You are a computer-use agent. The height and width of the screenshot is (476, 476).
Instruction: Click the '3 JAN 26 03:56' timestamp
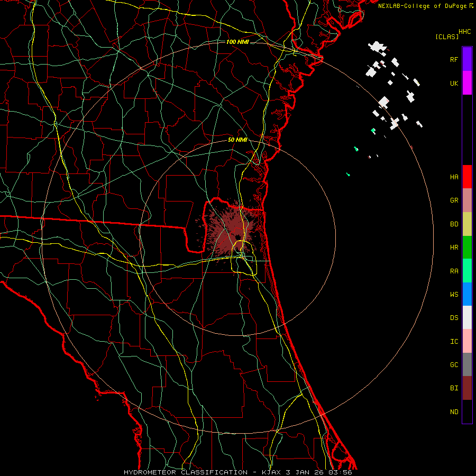319,472
